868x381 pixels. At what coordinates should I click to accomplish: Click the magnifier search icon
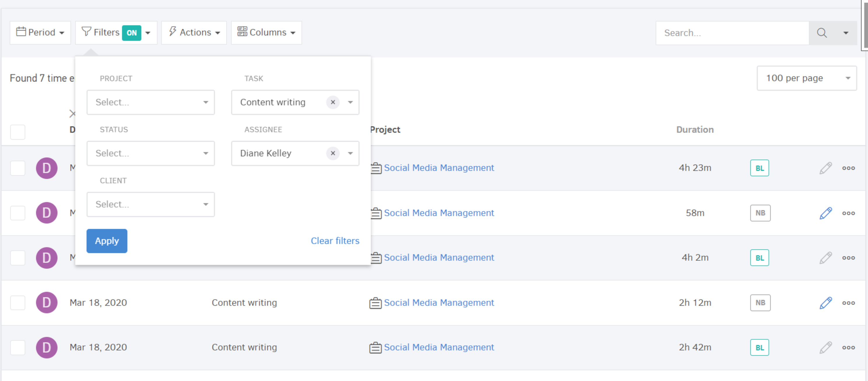click(822, 33)
